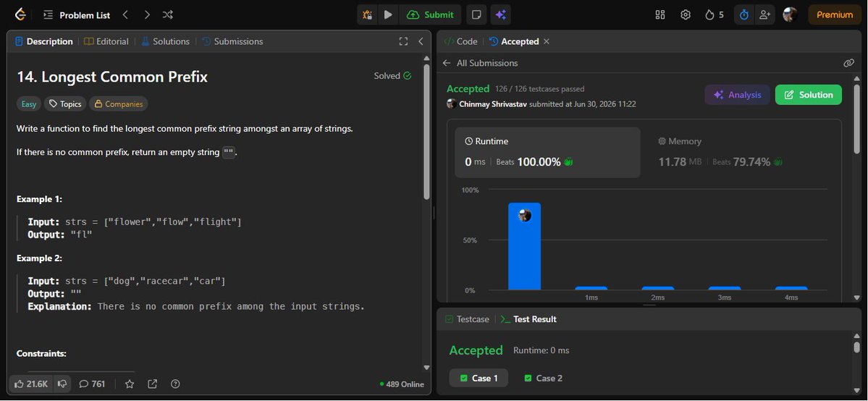Switch to the Editorial tab
This screenshot has width=868, height=401.
click(x=106, y=41)
